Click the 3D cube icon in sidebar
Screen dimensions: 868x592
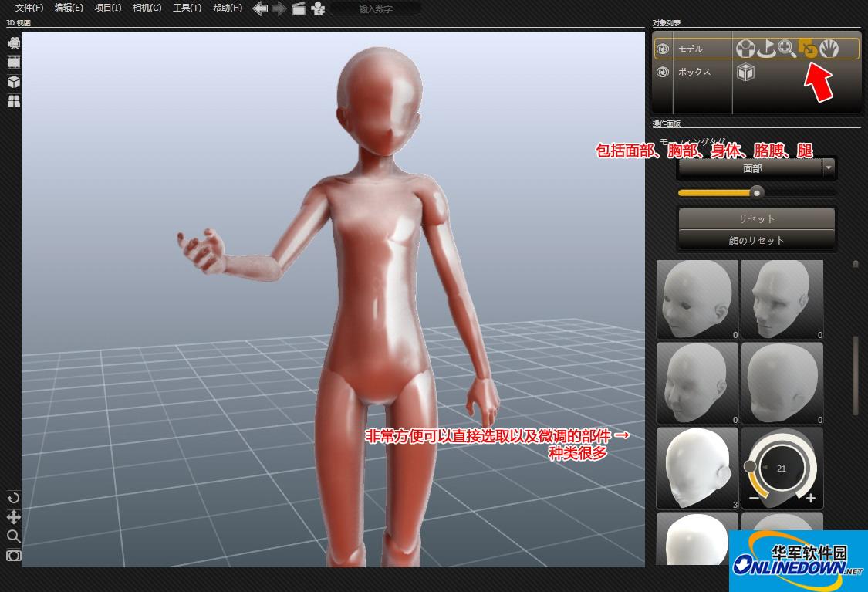click(13, 82)
